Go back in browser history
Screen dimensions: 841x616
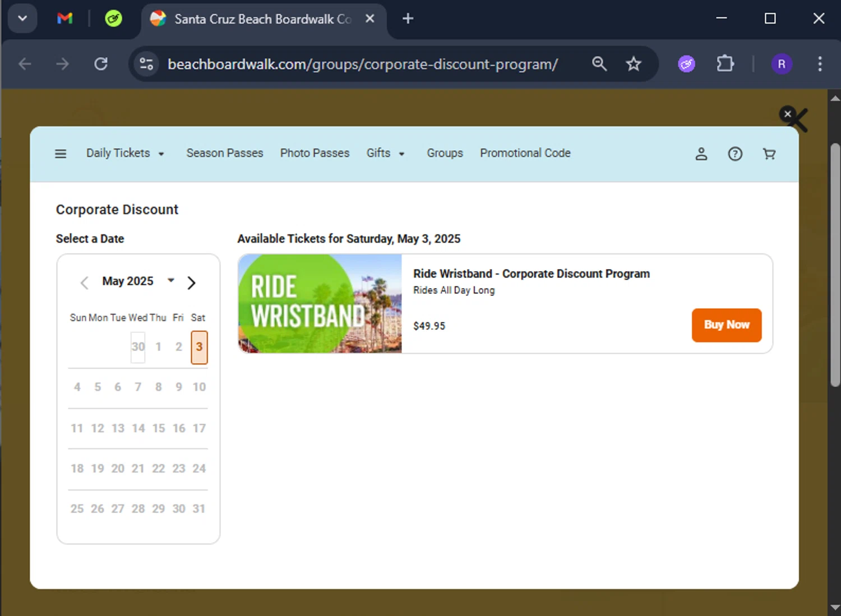[x=25, y=64]
